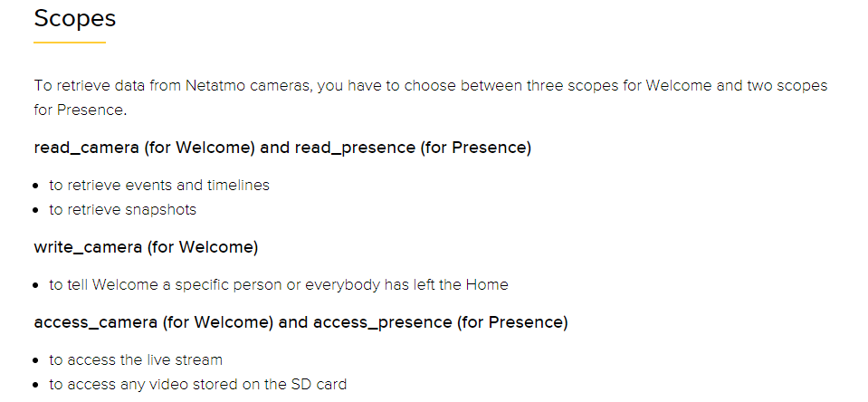Click the text 'for Presence.' on second line
Screen dimensions: 868x402
click(x=81, y=110)
